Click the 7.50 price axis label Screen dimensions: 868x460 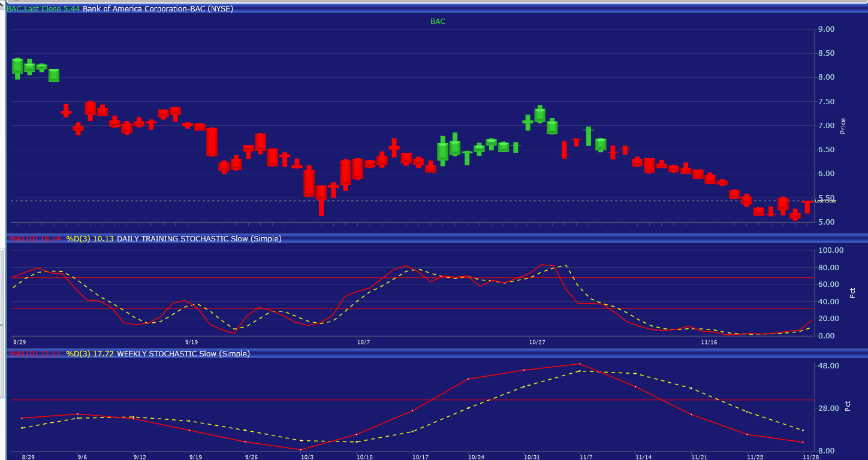point(826,102)
